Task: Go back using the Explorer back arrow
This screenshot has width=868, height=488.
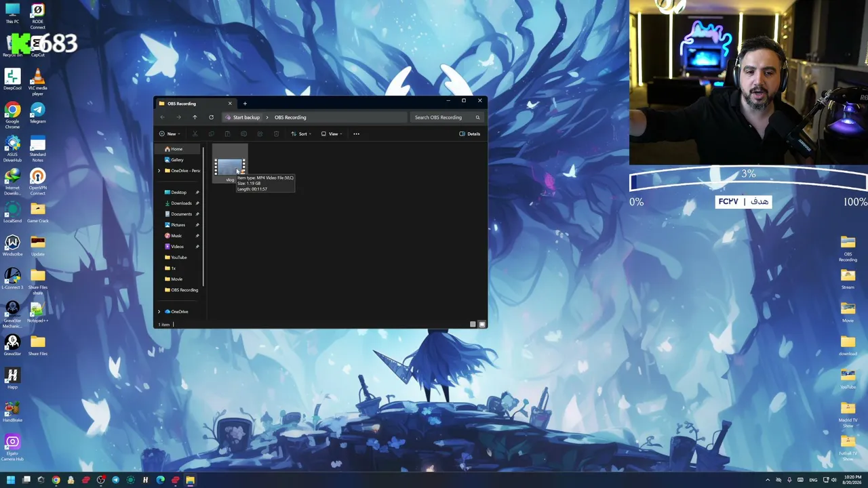Action: point(162,117)
